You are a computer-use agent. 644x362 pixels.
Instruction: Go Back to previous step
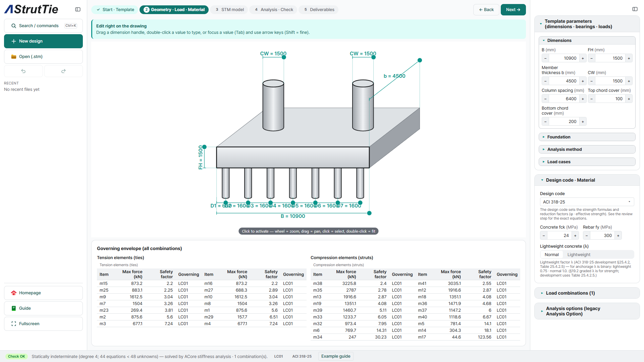pyautogui.click(x=486, y=10)
